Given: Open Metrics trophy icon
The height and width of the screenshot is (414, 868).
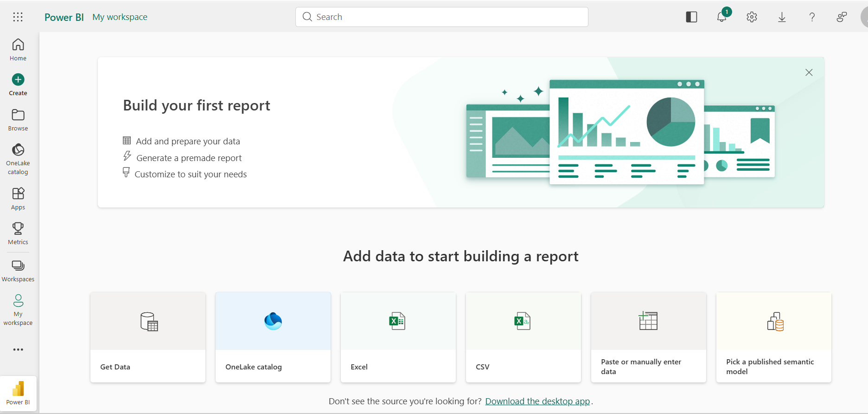Looking at the screenshot, I should point(18,228).
